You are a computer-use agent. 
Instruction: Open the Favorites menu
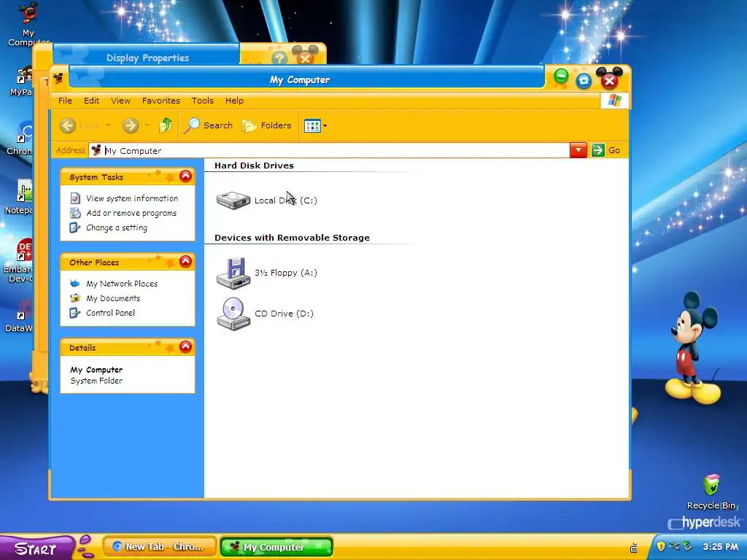161,101
